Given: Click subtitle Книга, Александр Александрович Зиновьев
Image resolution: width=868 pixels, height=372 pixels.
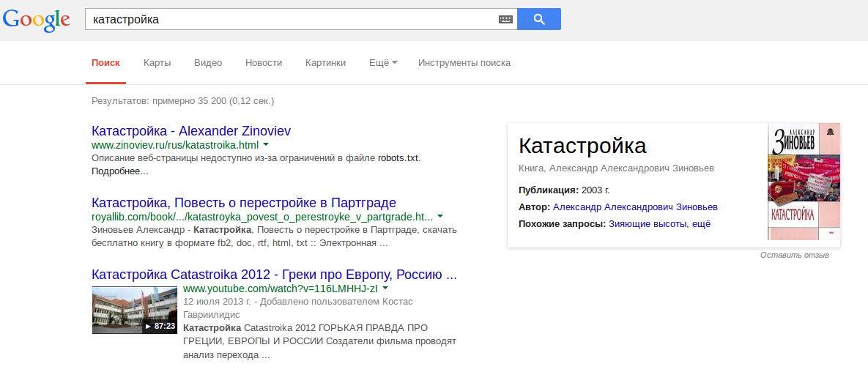Looking at the screenshot, I should tap(616, 168).
